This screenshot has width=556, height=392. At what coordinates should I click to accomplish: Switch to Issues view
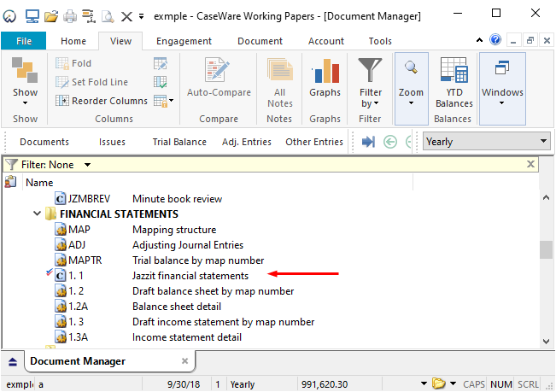(112, 142)
